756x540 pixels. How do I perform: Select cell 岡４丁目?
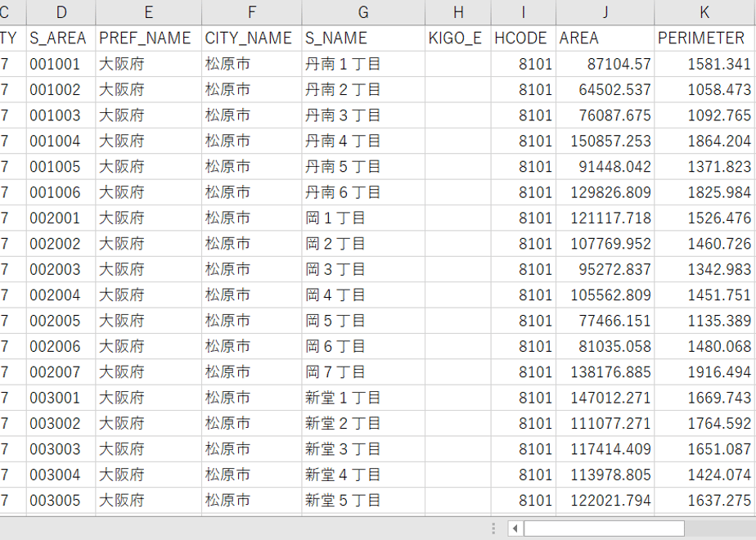(363, 295)
